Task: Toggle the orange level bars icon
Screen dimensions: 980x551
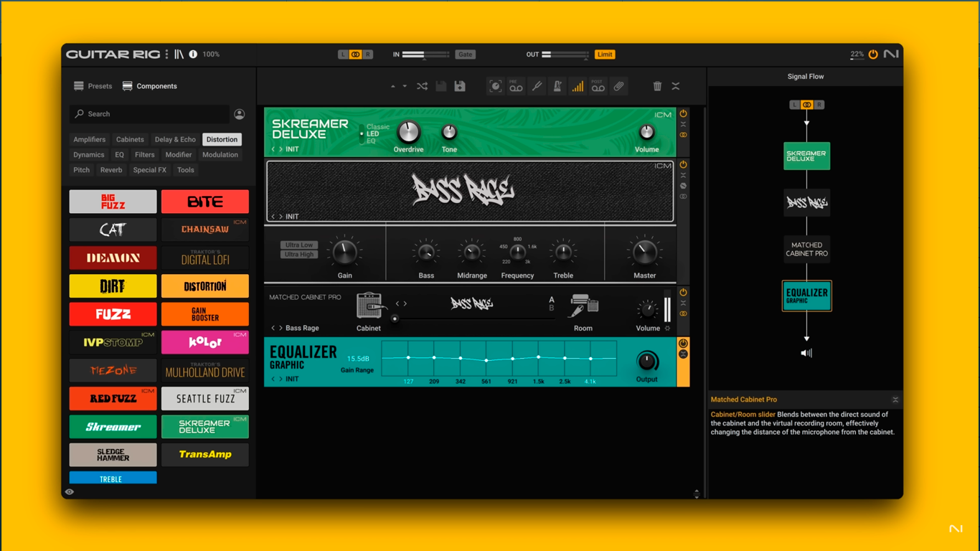Action: coord(578,86)
